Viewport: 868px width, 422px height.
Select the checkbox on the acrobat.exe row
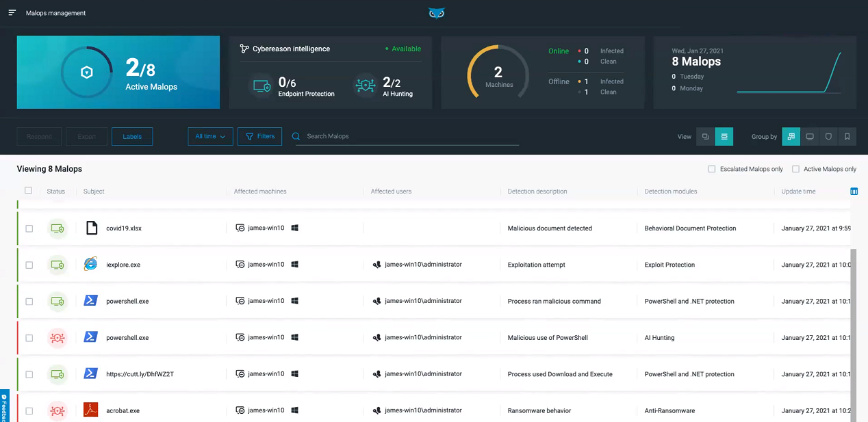point(29,411)
